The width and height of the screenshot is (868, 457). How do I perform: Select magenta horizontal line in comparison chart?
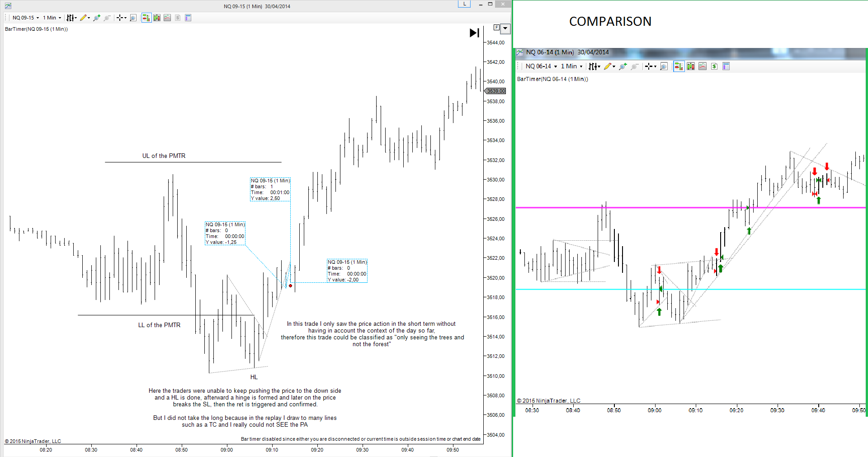pyautogui.click(x=690, y=208)
